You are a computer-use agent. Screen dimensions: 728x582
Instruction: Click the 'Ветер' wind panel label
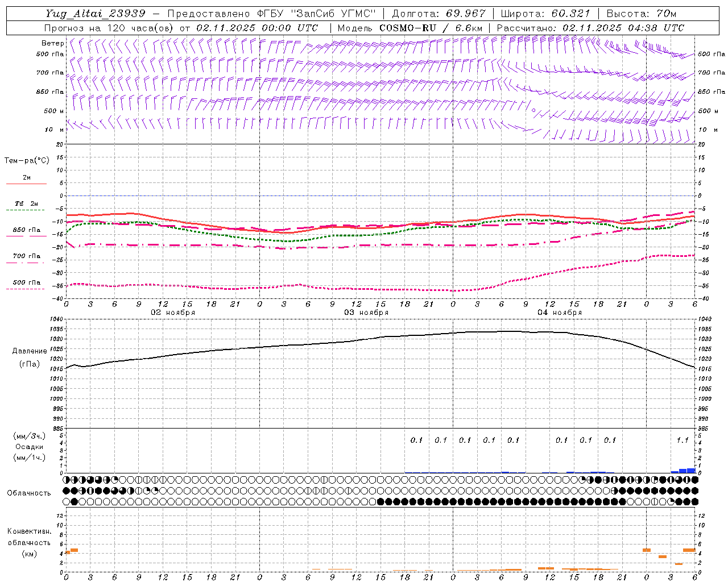pyautogui.click(x=53, y=43)
